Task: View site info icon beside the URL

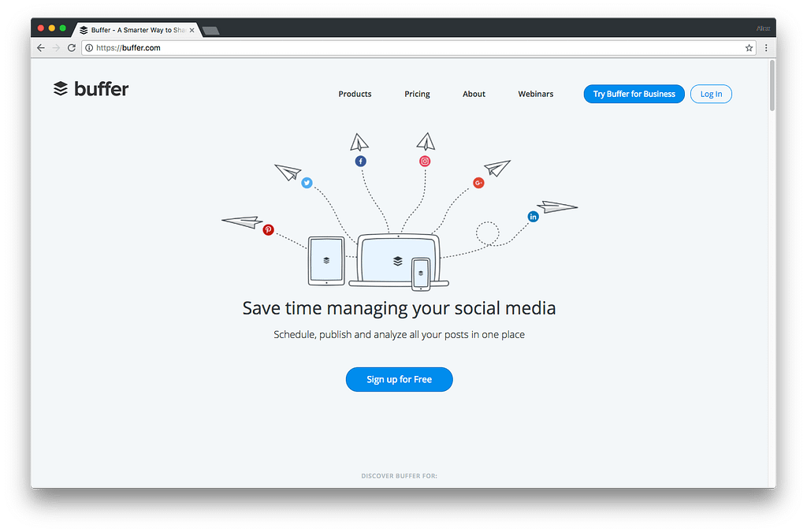Action: pyautogui.click(x=89, y=48)
